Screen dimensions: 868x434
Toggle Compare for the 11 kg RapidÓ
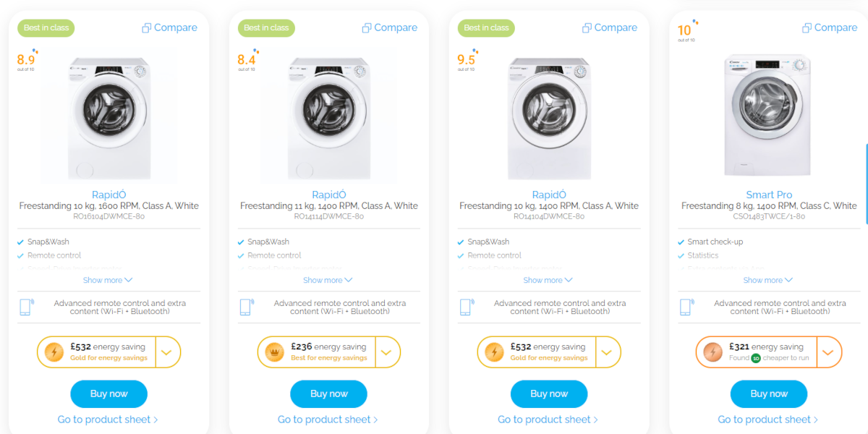[x=389, y=28]
